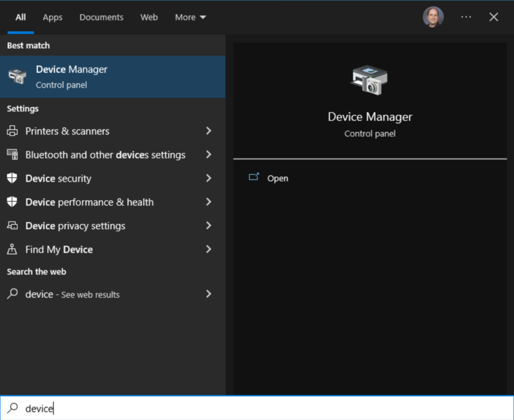Image resolution: width=514 pixels, height=420 pixels.
Task: Switch to the Documents tab
Action: pos(101,17)
